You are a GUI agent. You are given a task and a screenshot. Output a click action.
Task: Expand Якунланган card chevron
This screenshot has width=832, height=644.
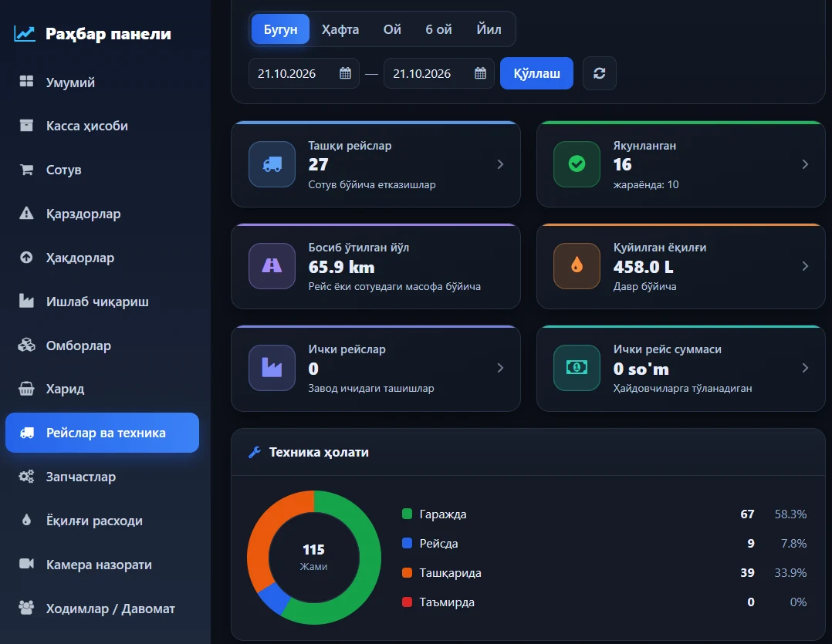(x=806, y=164)
